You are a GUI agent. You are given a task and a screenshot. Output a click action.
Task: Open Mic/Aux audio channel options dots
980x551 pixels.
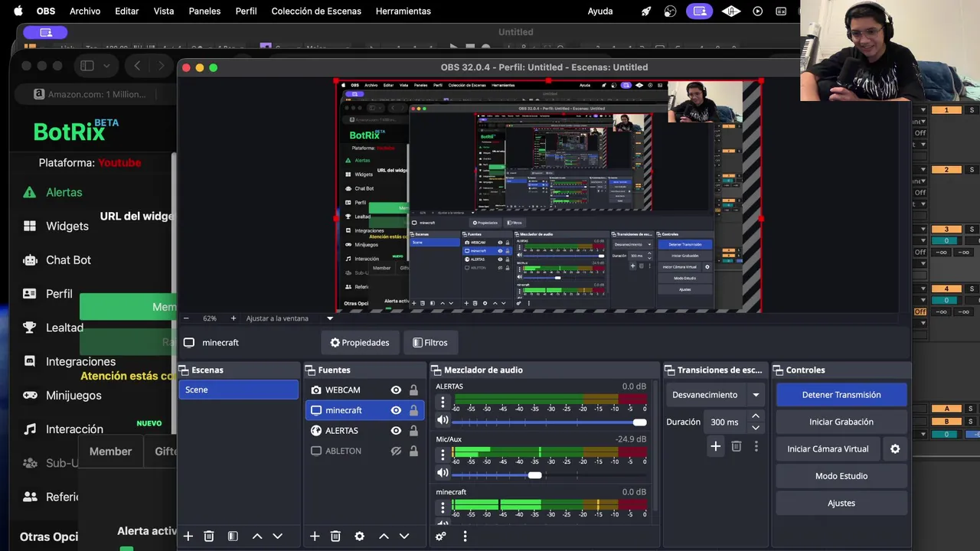point(442,455)
